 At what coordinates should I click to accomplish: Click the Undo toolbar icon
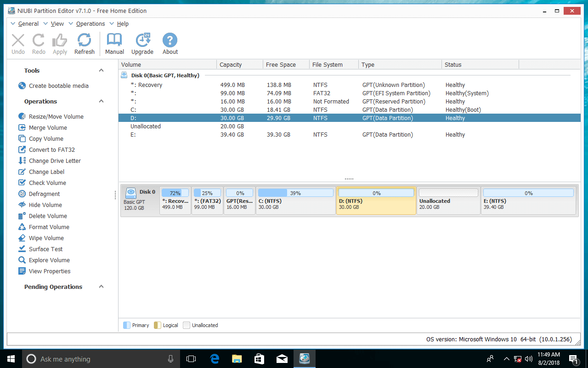click(18, 44)
